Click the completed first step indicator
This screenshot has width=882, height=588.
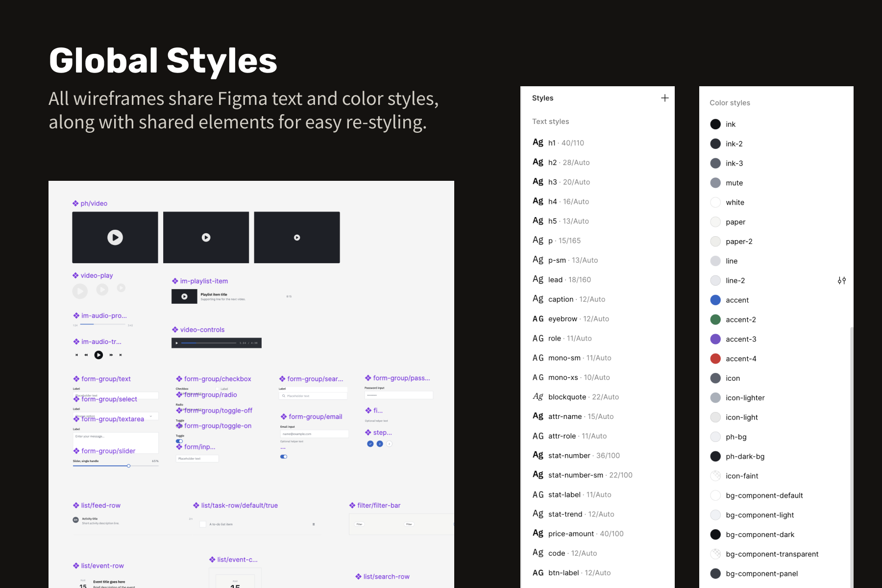coord(370,444)
